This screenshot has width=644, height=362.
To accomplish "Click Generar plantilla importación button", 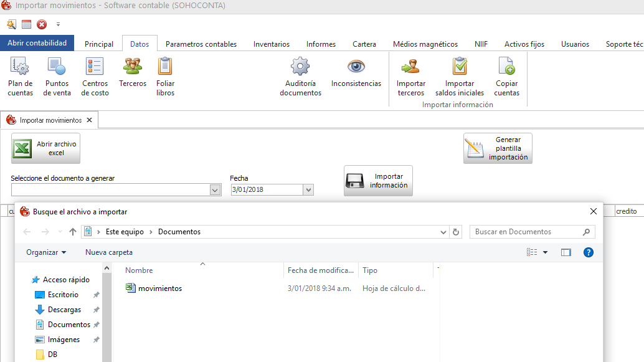I will [x=498, y=148].
